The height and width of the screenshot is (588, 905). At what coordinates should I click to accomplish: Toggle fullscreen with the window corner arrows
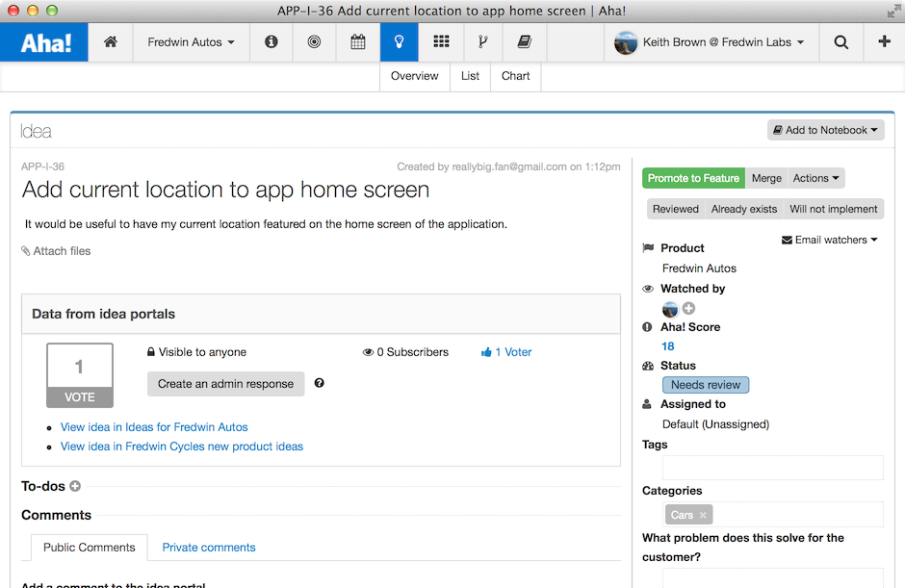click(894, 11)
